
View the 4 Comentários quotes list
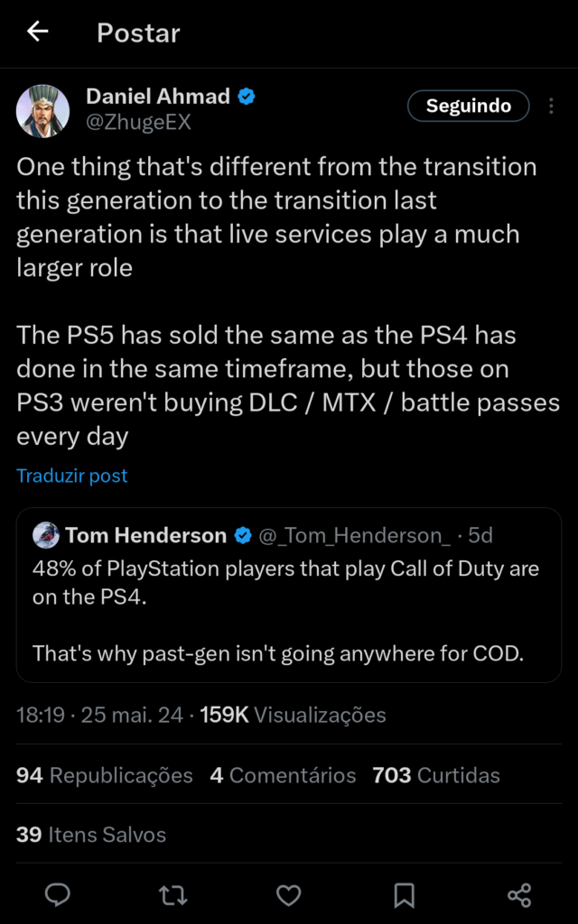coord(283,775)
